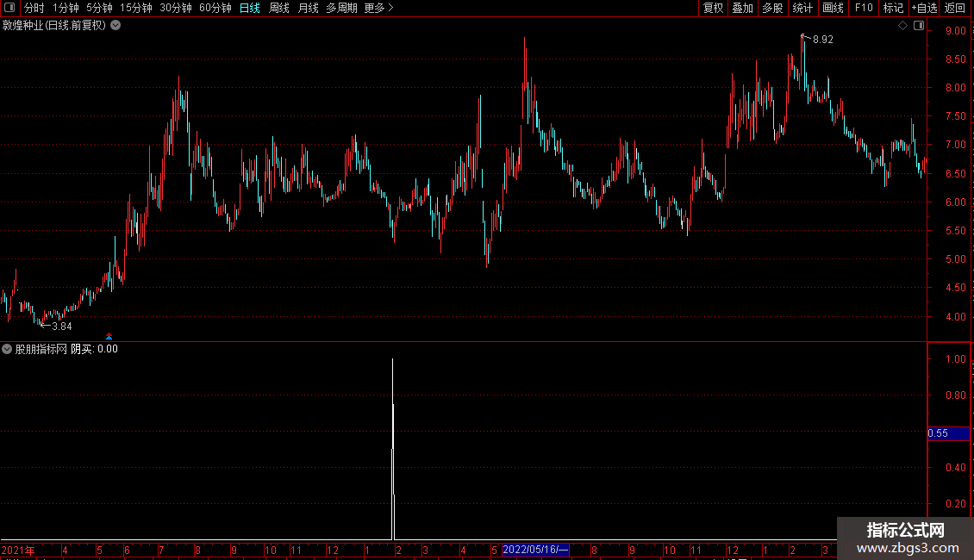Viewport: 974px width, 560px height.
Task: Click the 2022/05/16 date label
Action: pyautogui.click(x=535, y=550)
